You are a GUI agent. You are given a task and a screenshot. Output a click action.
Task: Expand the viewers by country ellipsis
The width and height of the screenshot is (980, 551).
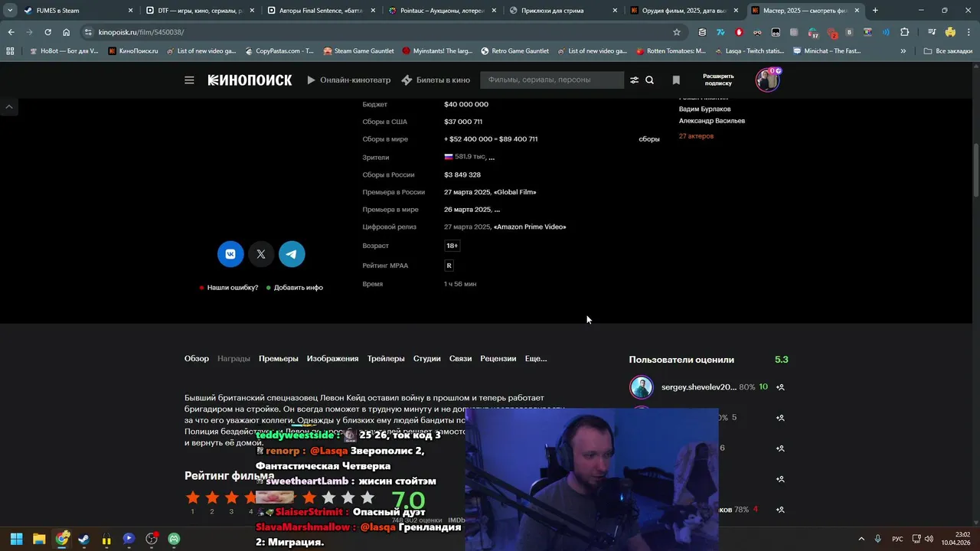point(492,157)
